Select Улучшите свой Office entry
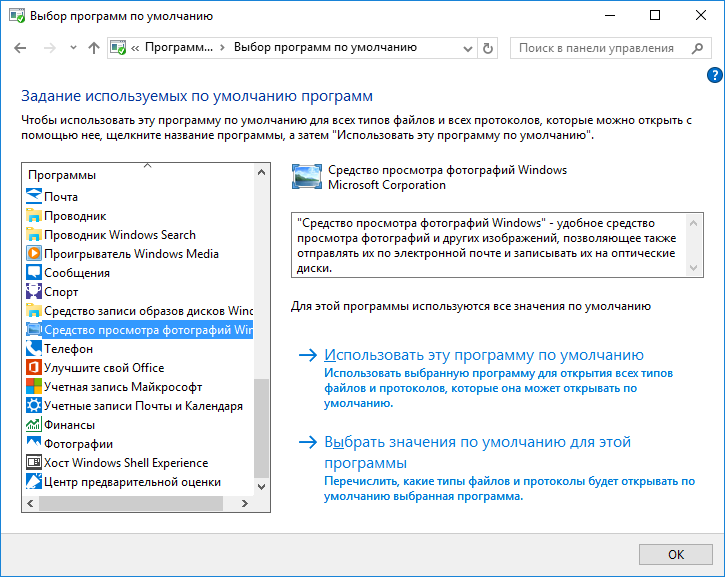 (104, 368)
